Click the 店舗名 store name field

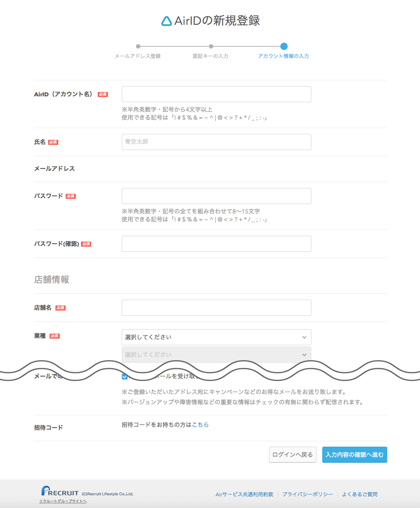(x=217, y=308)
